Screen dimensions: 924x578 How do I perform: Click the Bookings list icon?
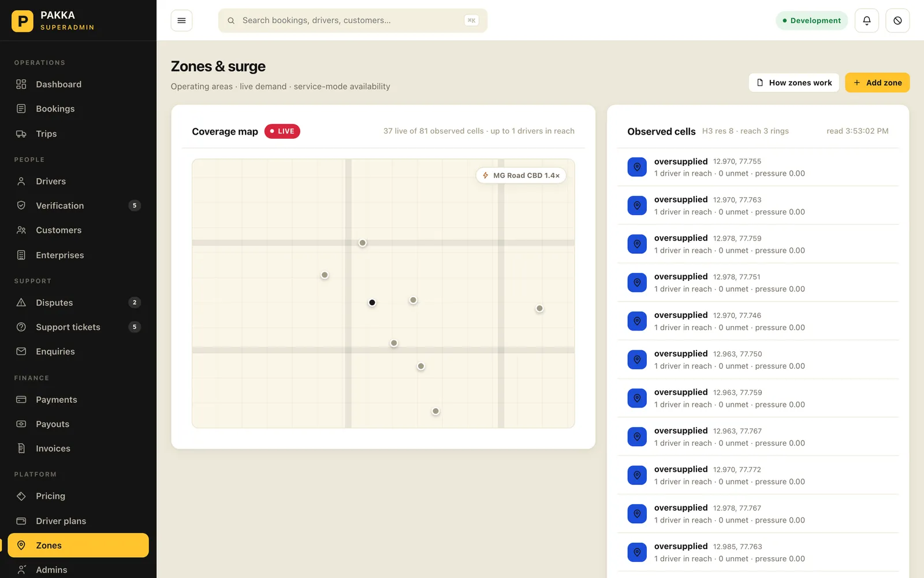pyautogui.click(x=21, y=109)
